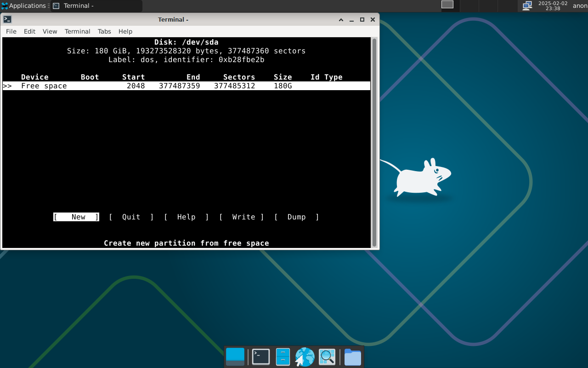Click the sectors value 377485312
The height and width of the screenshot is (368, 588).
pos(235,86)
